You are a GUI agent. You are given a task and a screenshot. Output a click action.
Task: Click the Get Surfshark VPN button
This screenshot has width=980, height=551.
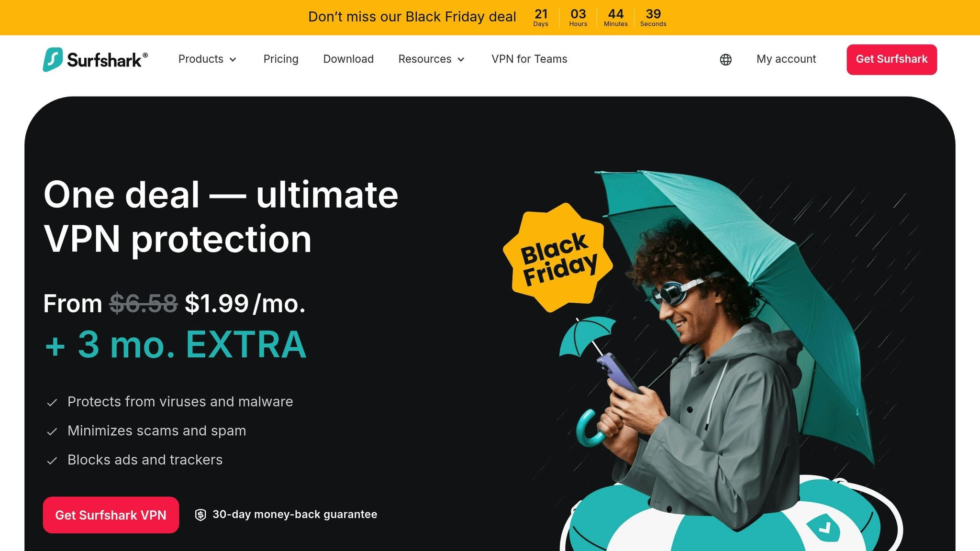click(x=111, y=515)
